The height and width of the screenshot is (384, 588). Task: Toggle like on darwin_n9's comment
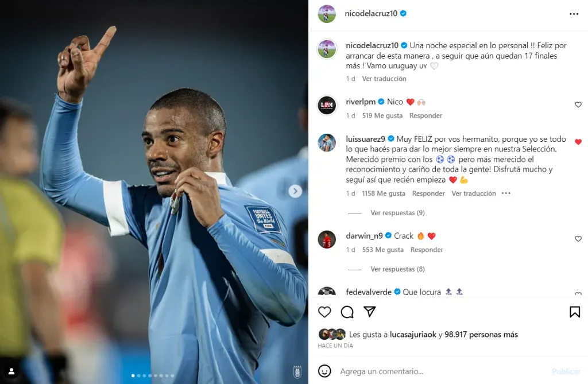coord(578,239)
